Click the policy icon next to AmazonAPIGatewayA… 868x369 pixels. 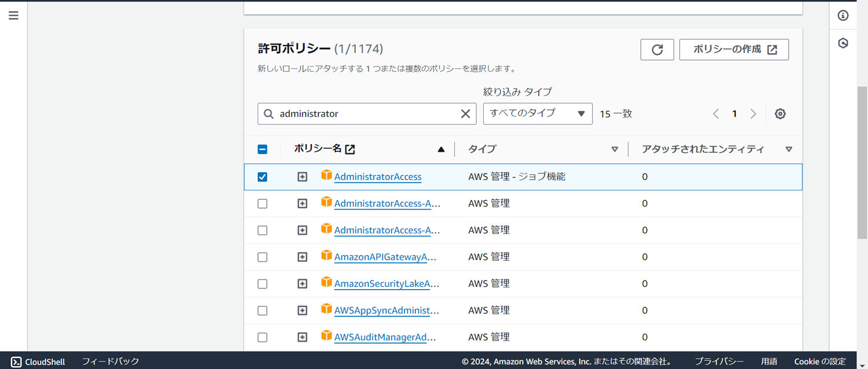coord(326,255)
